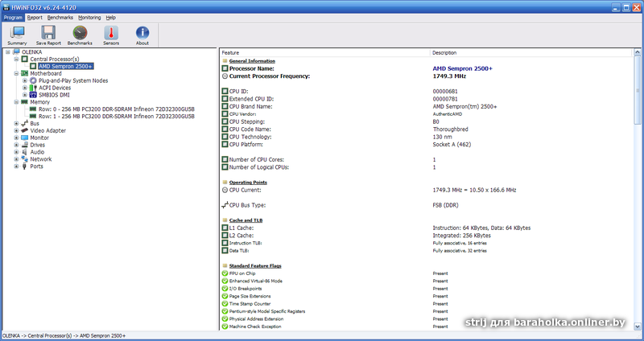
Task: Select memory Row: 1 Infineon module
Action: coord(117,116)
